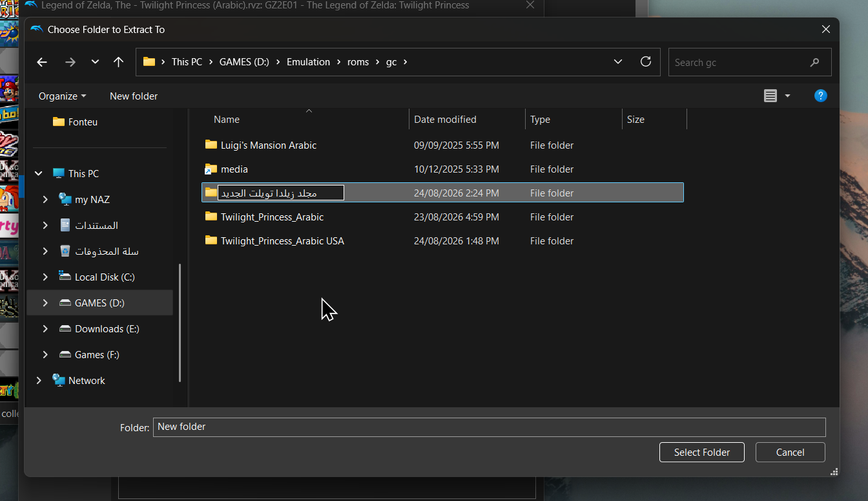Collapse the This PC tree node
868x501 pixels.
click(x=39, y=173)
